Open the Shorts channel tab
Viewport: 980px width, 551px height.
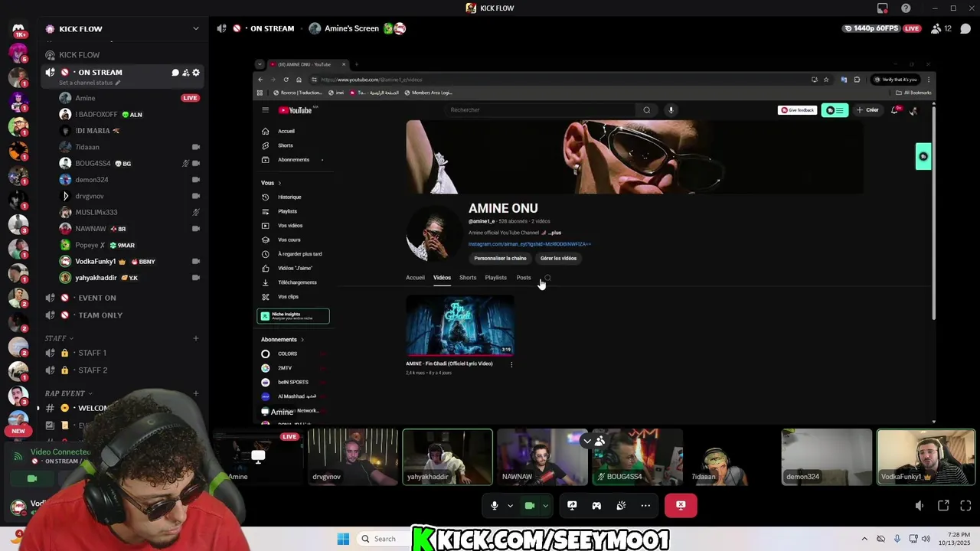(468, 278)
